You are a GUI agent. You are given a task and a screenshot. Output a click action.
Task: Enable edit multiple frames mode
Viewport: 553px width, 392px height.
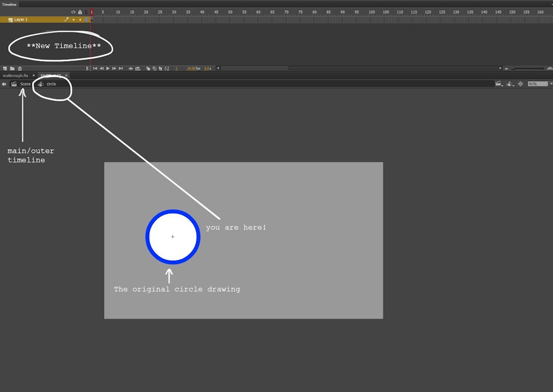click(159, 68)
